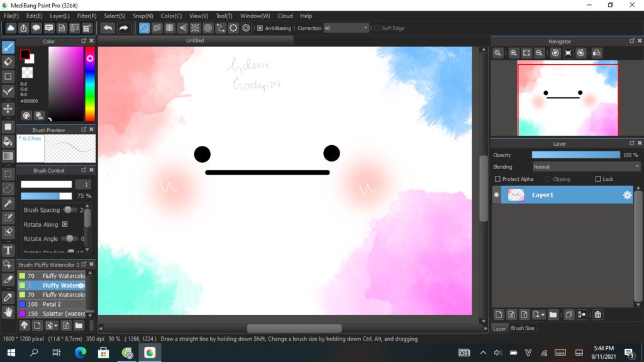Select the Text tool

coord(8,250)
